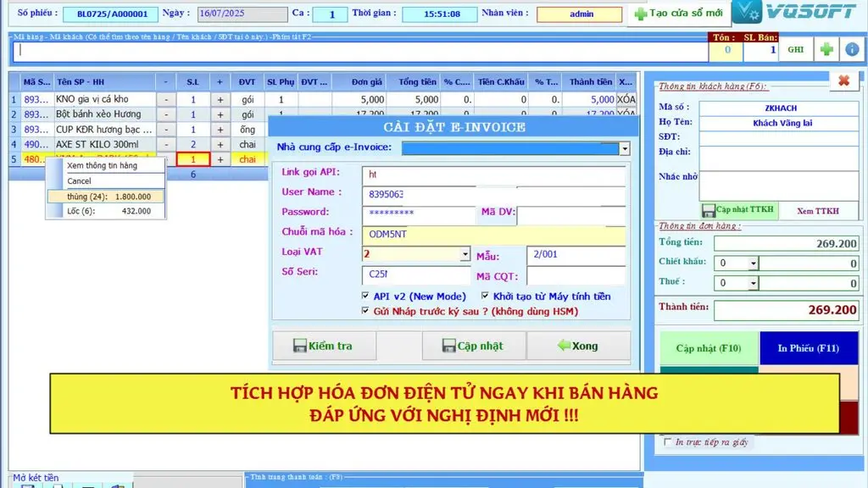
Task: Decrease quantity for AXE ST KILO 300ml
Action: point(166,144)
